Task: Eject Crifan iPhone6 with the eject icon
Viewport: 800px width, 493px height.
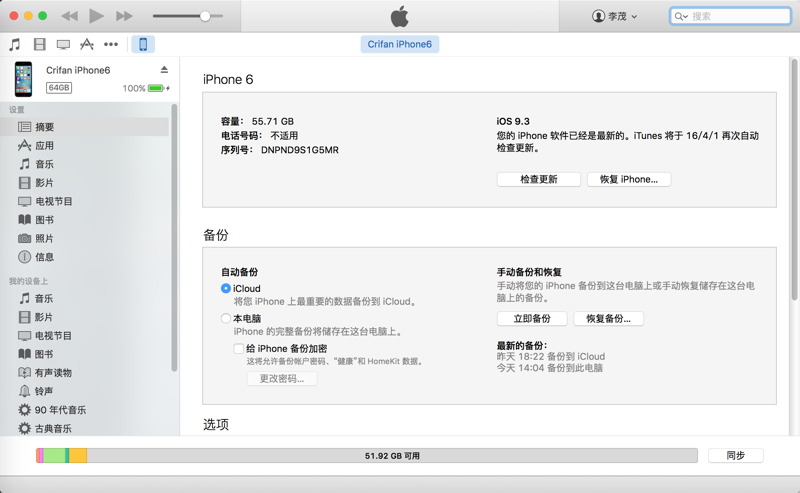Action: coord(164,69)
